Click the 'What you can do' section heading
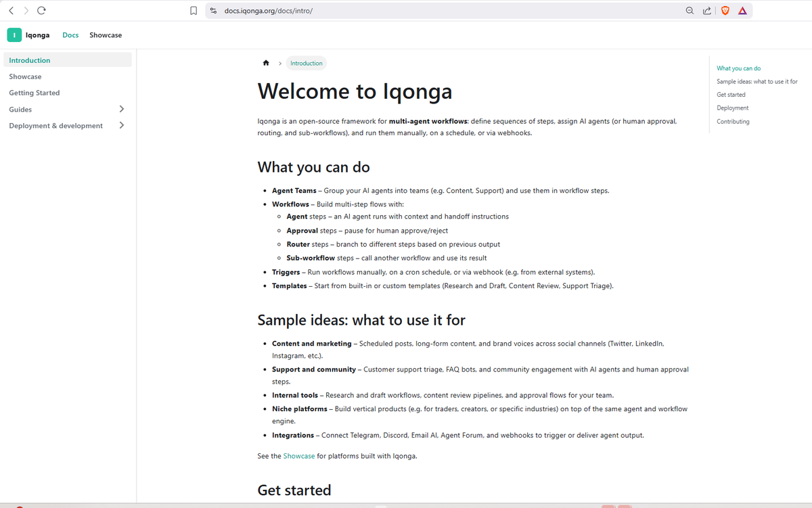The height and width of the screenshot is (508, 812). 314,166
